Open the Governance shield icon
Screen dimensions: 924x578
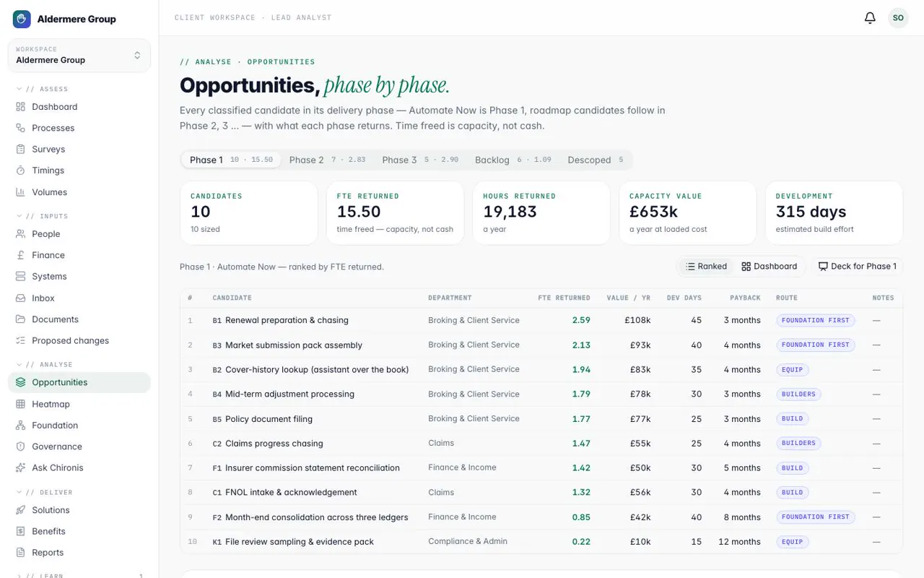click(20, 447)
